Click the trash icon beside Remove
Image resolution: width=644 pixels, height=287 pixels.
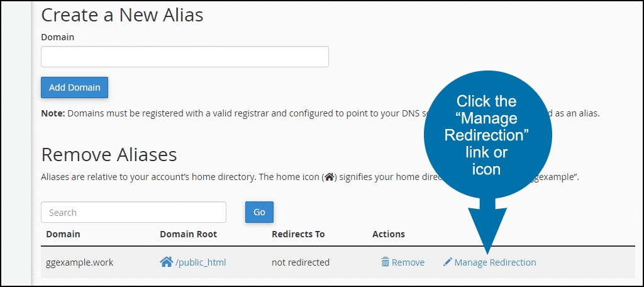click(385, 262)
